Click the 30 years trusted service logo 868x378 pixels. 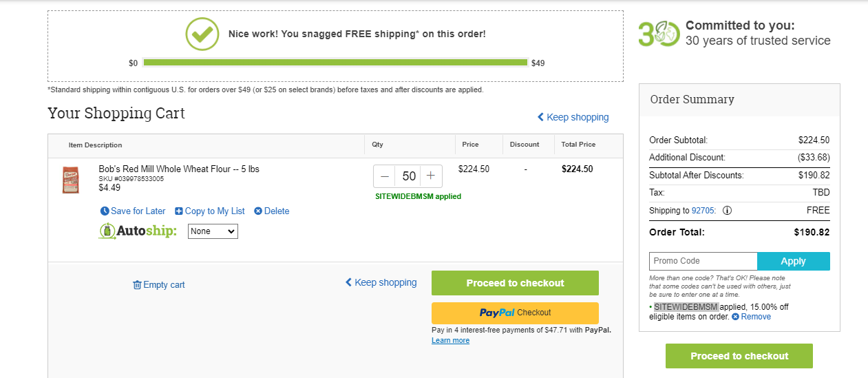(x=659, y=33)
